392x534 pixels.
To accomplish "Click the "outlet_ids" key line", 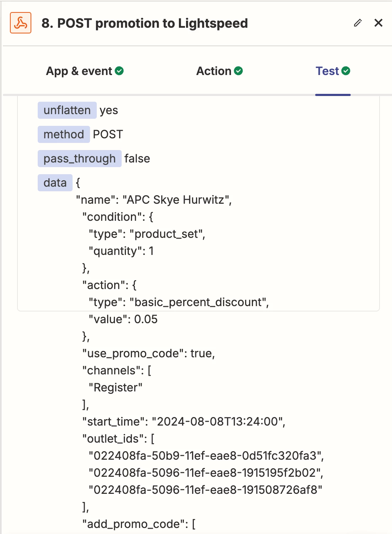I will pyautogui.click(x=118, y=439).
